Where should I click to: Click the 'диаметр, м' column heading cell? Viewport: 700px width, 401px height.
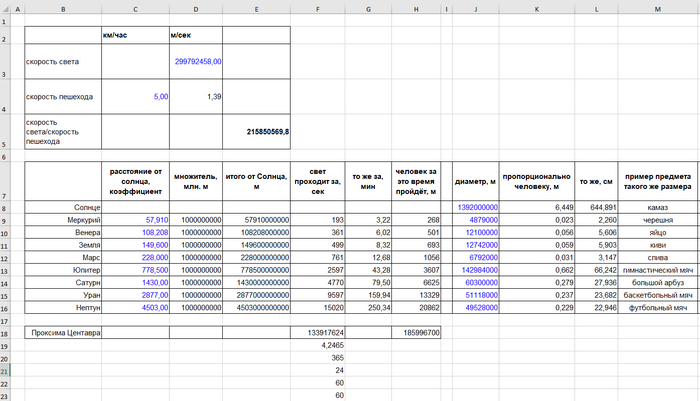(x=486, y=182)
